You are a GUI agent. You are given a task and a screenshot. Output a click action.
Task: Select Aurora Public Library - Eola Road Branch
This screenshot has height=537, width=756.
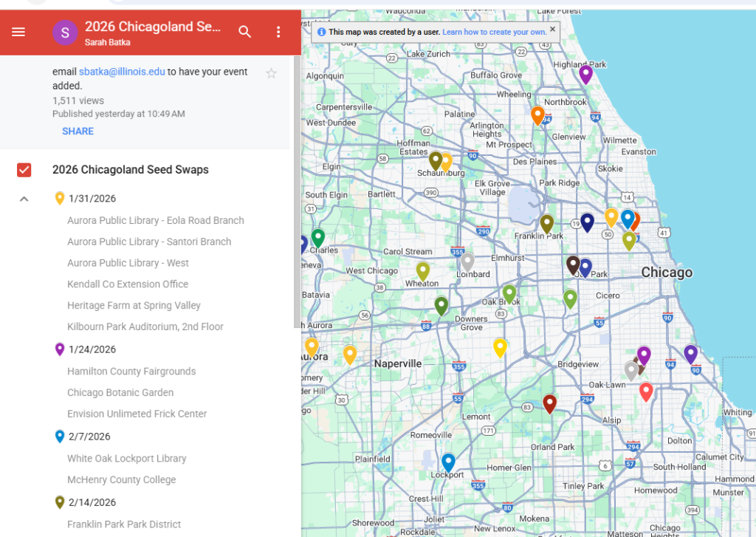point(155,220)
